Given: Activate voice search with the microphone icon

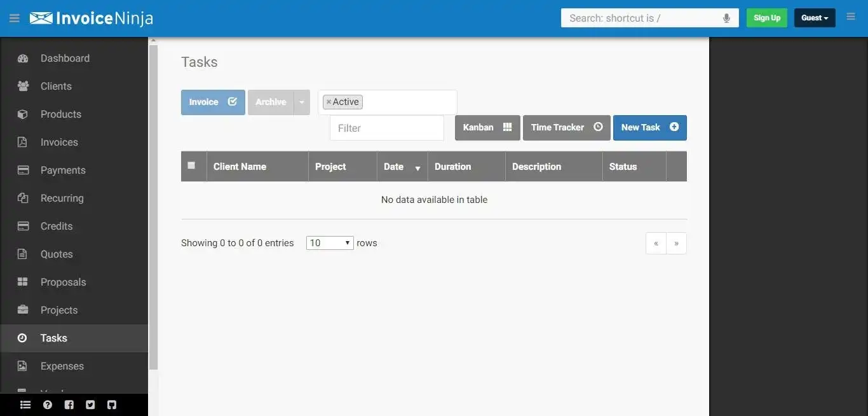Looking at the screenshot, I should [x=726, y=18].
